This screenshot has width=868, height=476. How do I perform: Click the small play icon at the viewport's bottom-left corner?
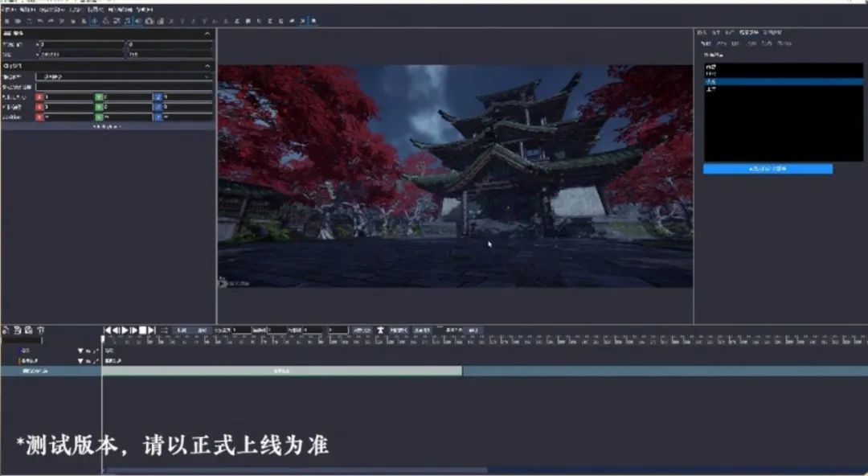pyautogui.click(x=223, y=283)
